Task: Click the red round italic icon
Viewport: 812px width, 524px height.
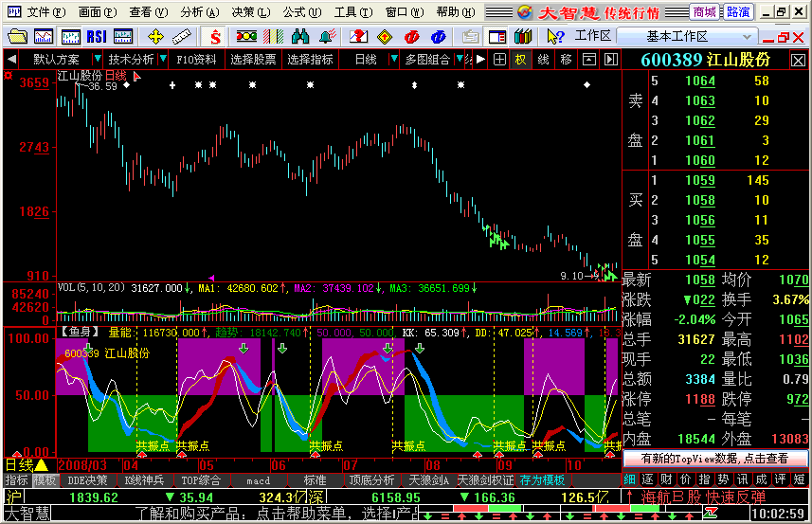Action: point(412,37)
